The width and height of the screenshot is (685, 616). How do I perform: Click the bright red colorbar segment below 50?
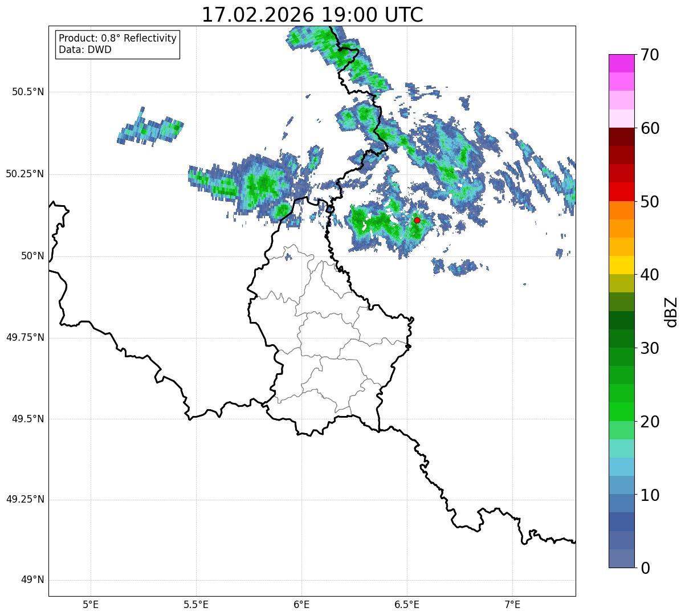[621, 192]
